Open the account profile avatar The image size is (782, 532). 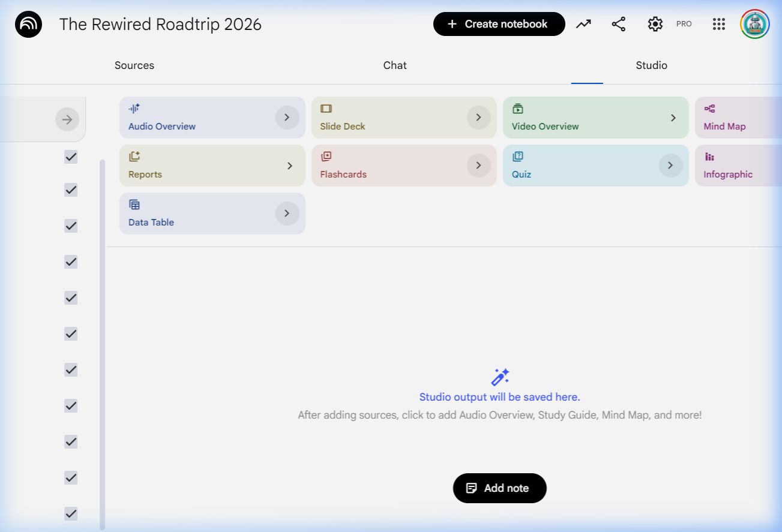pos(754,24)
